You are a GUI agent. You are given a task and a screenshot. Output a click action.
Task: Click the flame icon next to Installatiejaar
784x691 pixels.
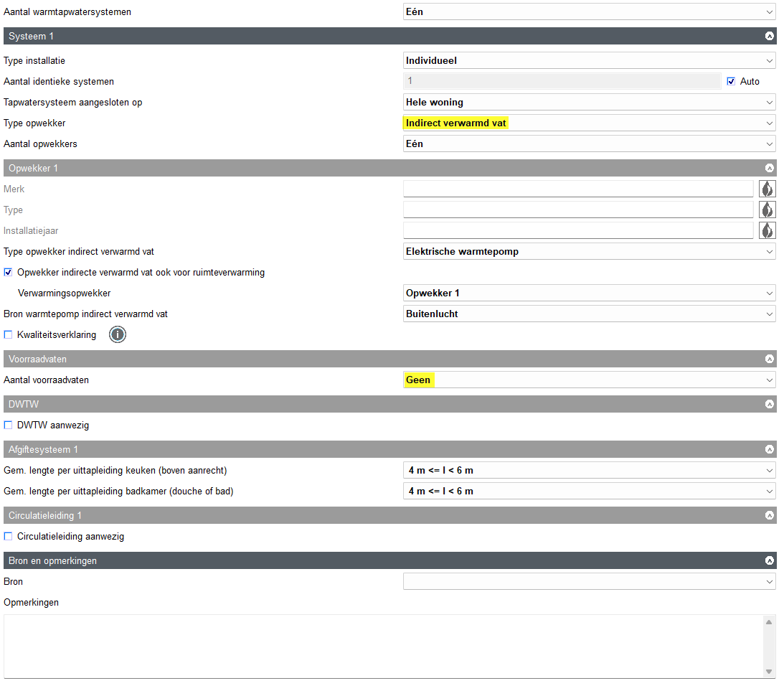tap(768, 231)
